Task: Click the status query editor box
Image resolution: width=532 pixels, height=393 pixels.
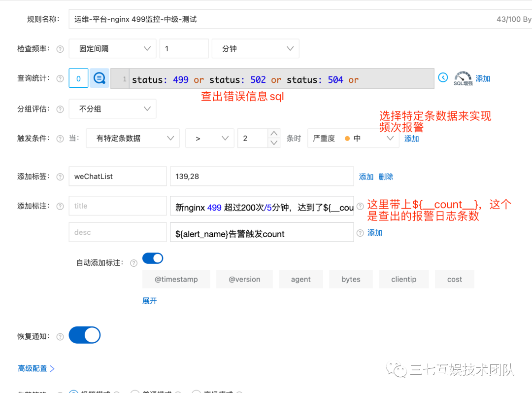Action: click(272, 78)
